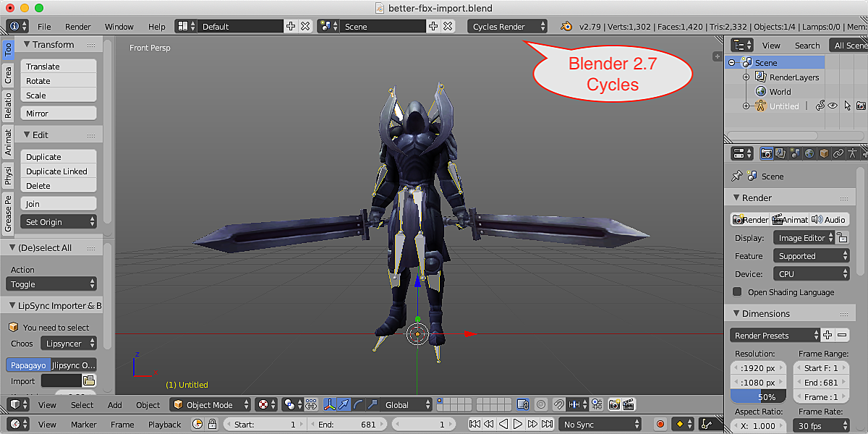Enable Open Shading Language checkbox

(x=737, y=292)
